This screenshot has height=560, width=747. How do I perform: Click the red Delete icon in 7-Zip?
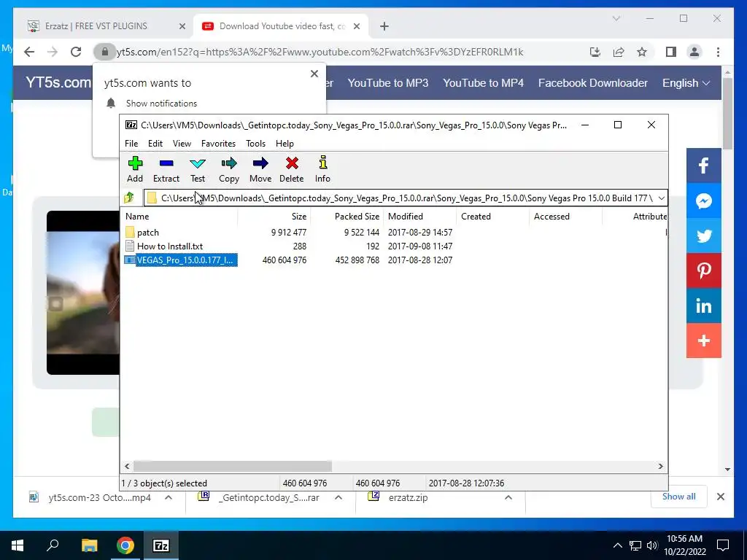[292, 169]
